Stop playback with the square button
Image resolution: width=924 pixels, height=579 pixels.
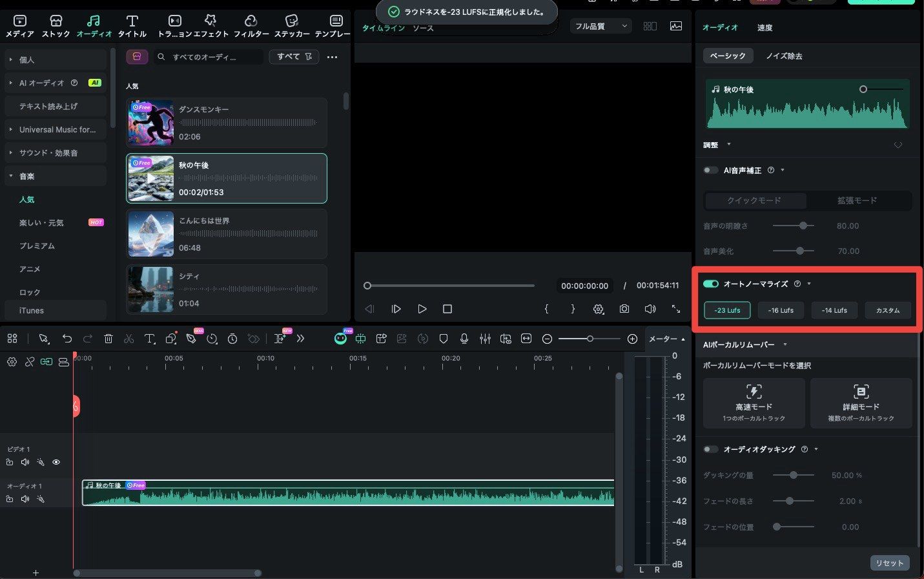click(x=447, y=309)
